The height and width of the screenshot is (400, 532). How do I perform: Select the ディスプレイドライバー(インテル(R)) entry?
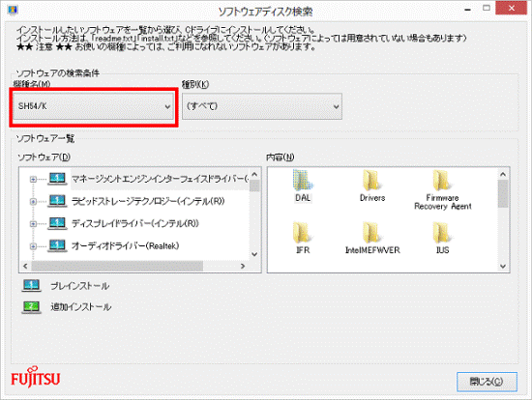[x=135, y=223]
